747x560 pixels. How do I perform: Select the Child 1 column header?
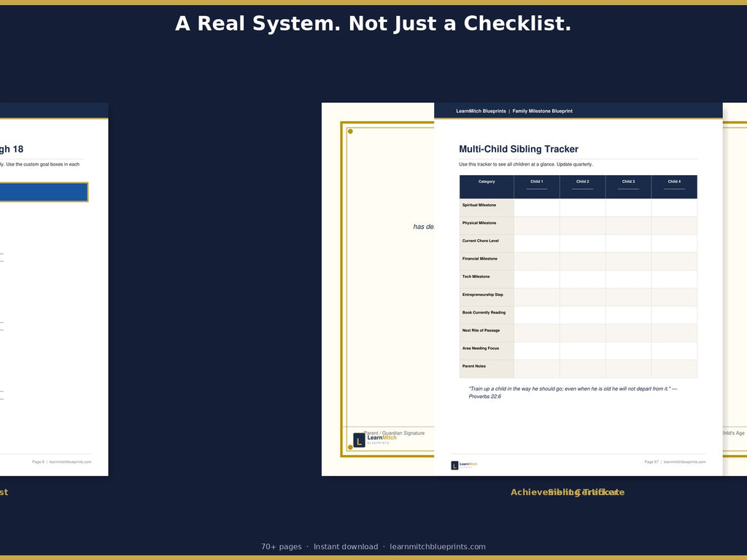(536, 186)
